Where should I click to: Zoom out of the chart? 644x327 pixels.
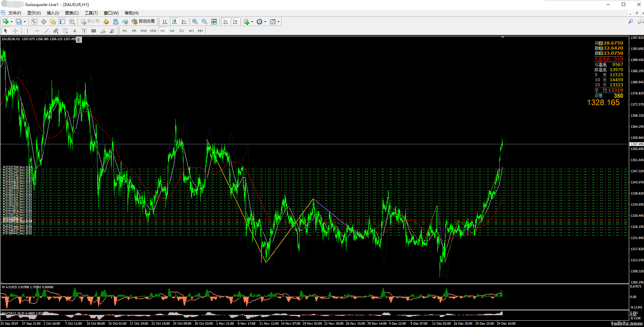point(204,22)
